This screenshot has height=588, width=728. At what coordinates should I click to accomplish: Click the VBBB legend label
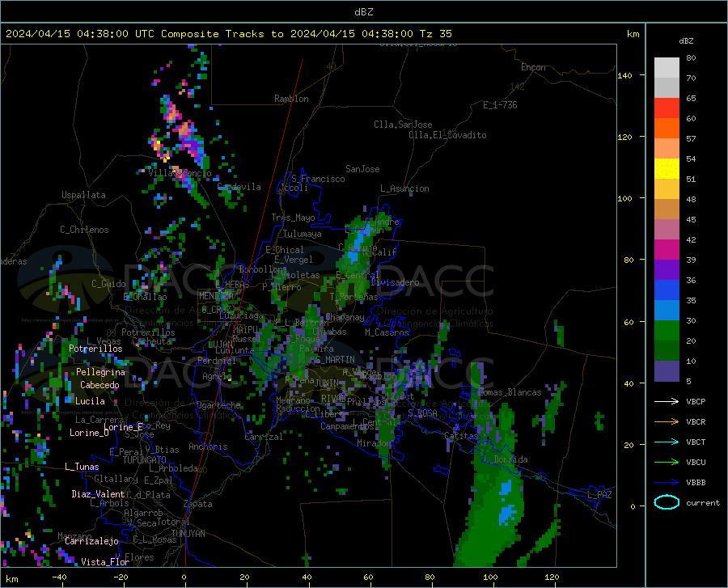696,482
